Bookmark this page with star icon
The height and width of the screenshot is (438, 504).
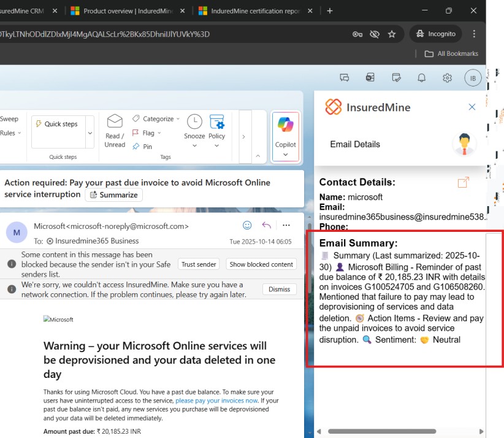coord(392,34)
